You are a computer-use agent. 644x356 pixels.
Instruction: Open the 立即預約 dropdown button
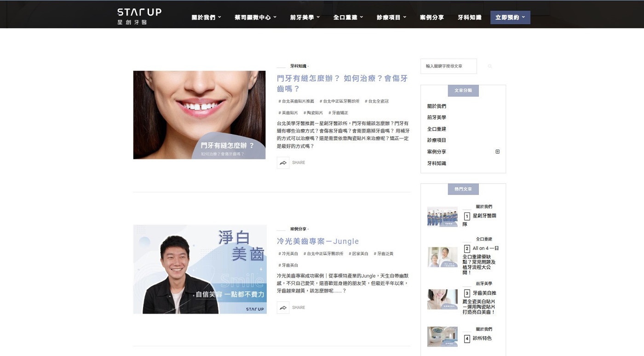(x=510, y=17)
